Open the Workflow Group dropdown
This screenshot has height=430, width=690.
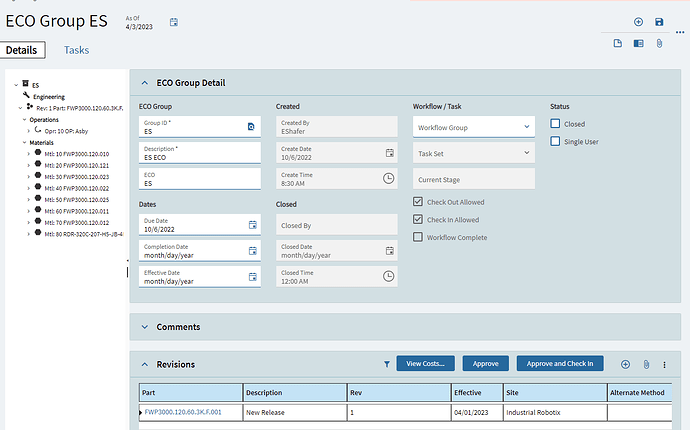(473, 127)
